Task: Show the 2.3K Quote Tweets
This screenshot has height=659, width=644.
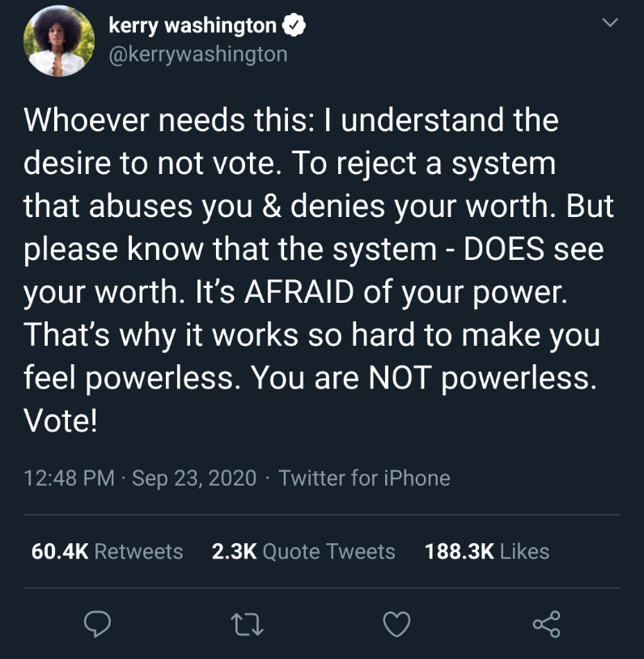Action: tap(303, 551)
